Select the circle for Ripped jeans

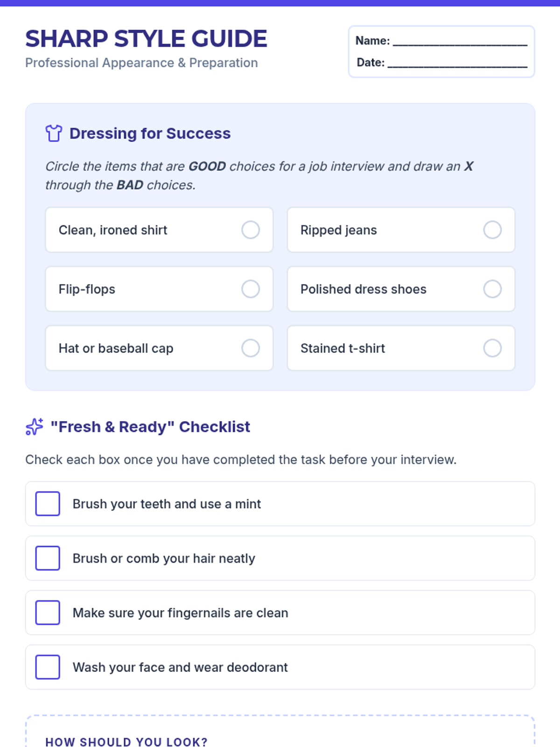tap(492, 230)
